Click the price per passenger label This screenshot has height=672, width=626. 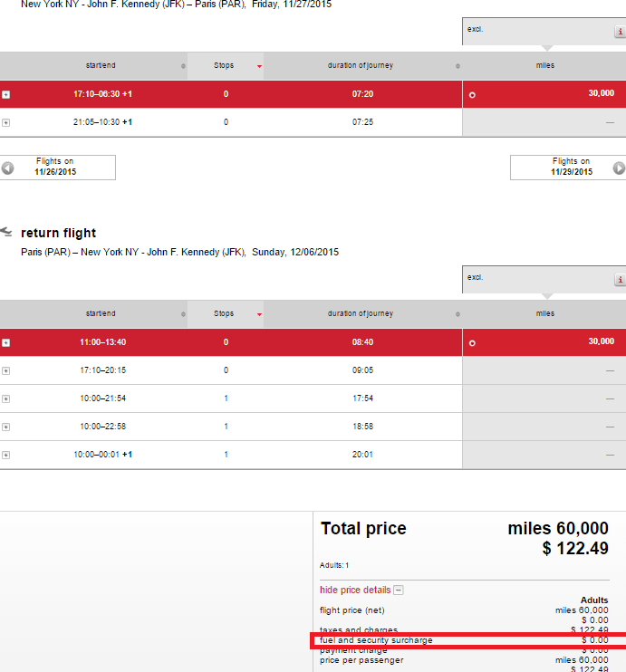361,660
